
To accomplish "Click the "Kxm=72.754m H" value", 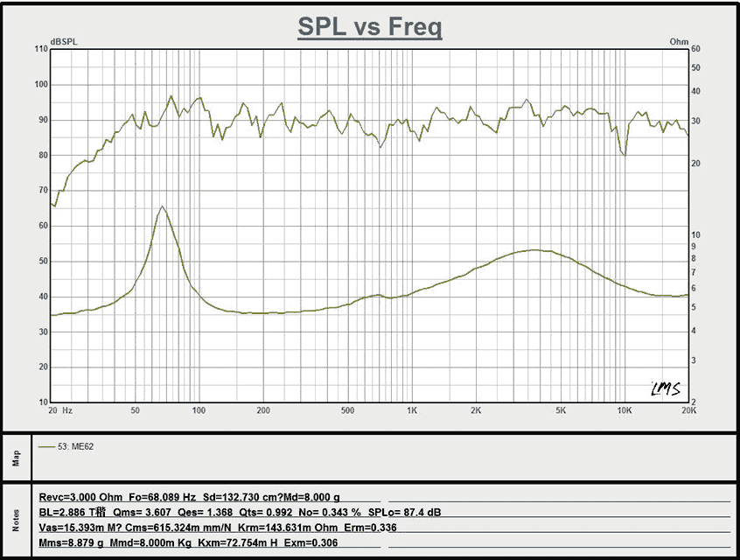I will [238, 542].
